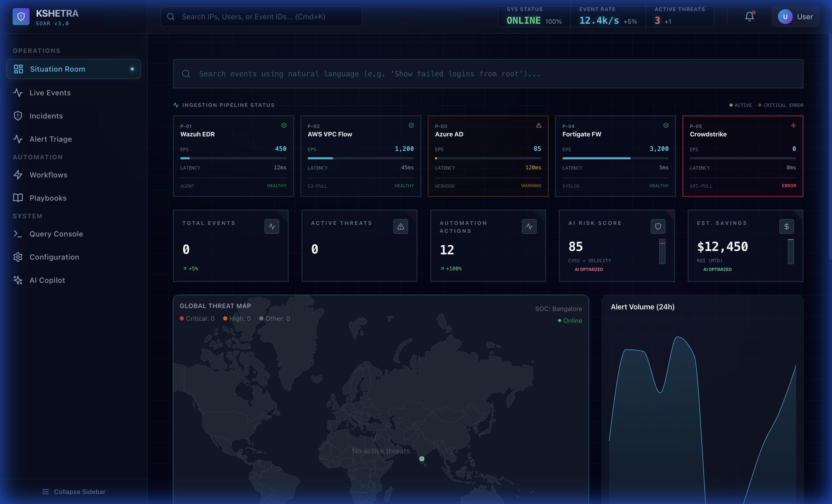Open the AI Copilot panel
Image resolution: width=832 pixels, height=504 pixels.
pos(47,280)
